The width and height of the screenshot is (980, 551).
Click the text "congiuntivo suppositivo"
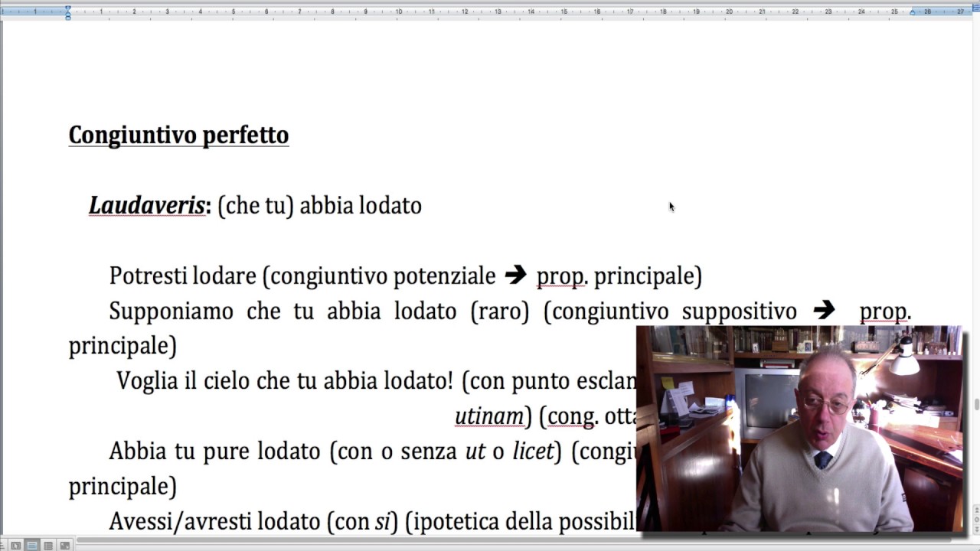674,311
